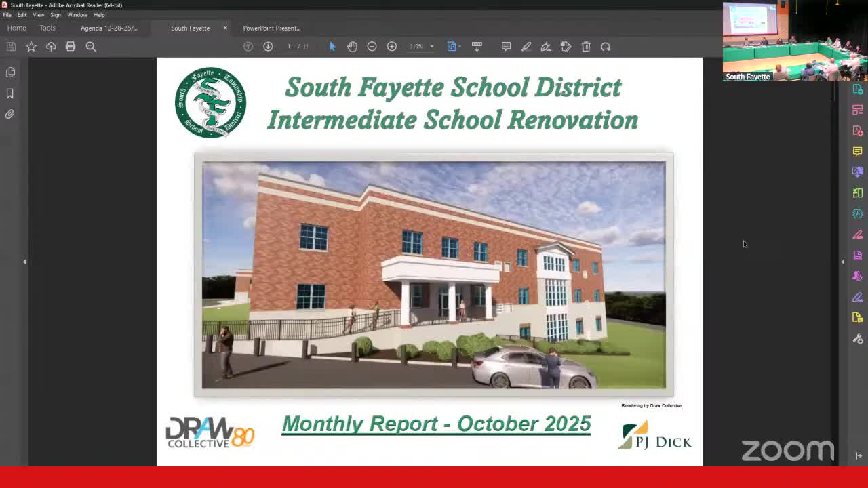868x488 pixels.
Task: Switch to the PowerPoint Present... document tab
Action: click(271, 28)
